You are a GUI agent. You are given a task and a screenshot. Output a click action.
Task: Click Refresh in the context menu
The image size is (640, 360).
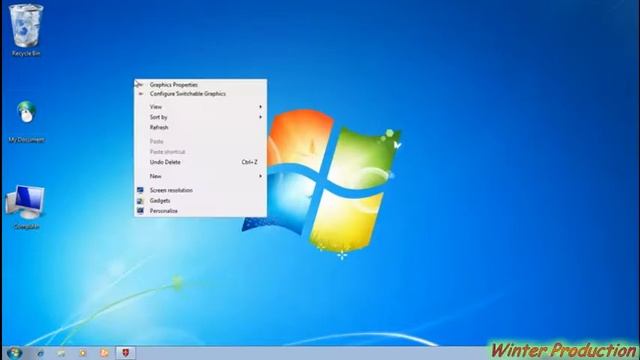coord(200,127)
